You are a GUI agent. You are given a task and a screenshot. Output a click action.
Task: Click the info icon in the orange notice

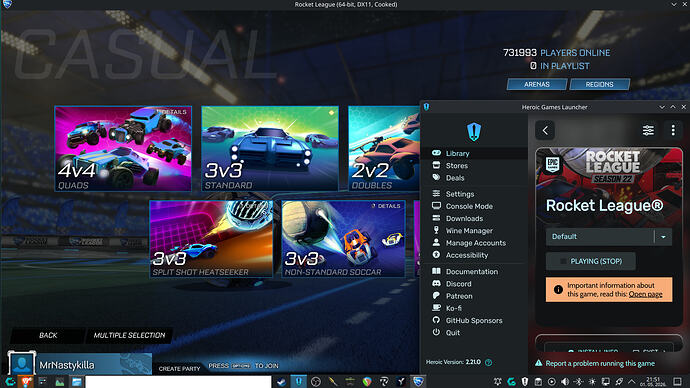(x=558, y=289)
